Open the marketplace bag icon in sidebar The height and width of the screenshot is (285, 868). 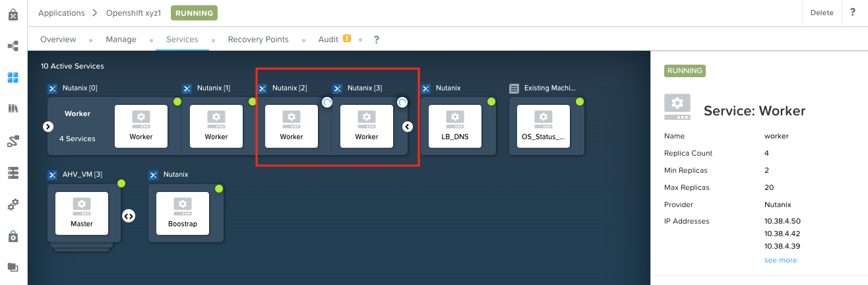coord(13,15)
